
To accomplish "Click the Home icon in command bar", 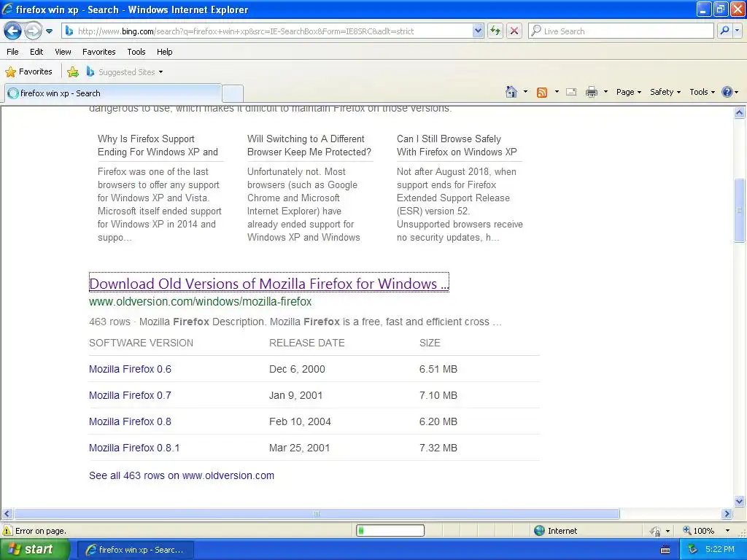I will [x=511, y=92].
